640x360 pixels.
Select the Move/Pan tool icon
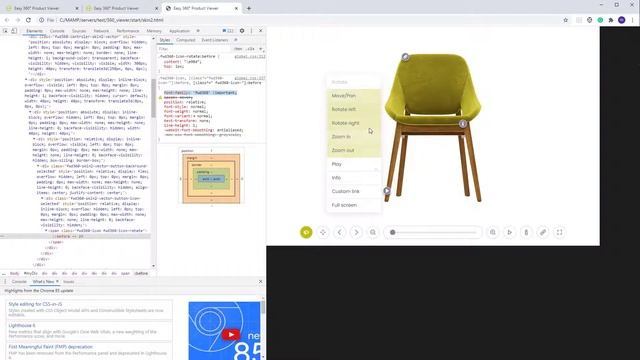(323, 232)
